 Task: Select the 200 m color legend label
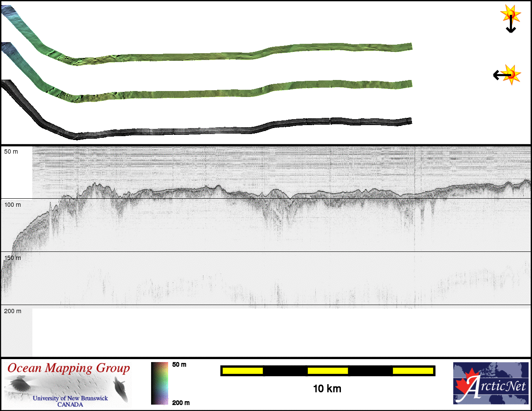click(181, 402)
